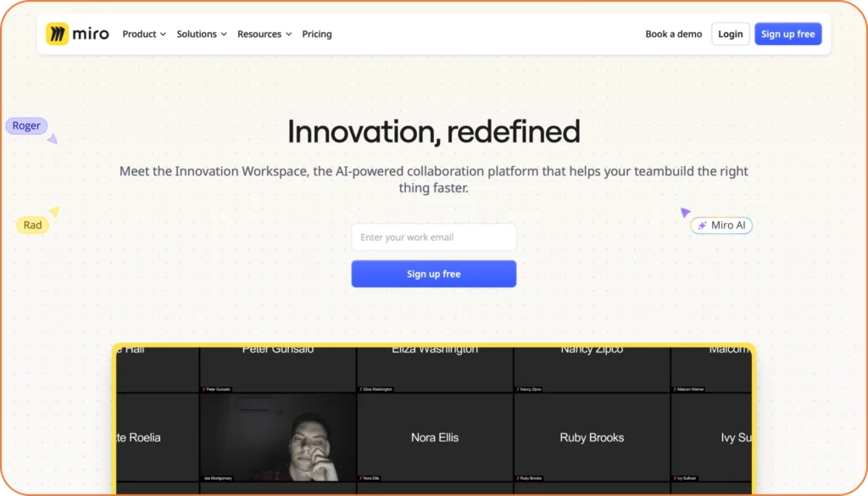Click the purple cursor beside the Miro AI badge

(x=683, y=211)
